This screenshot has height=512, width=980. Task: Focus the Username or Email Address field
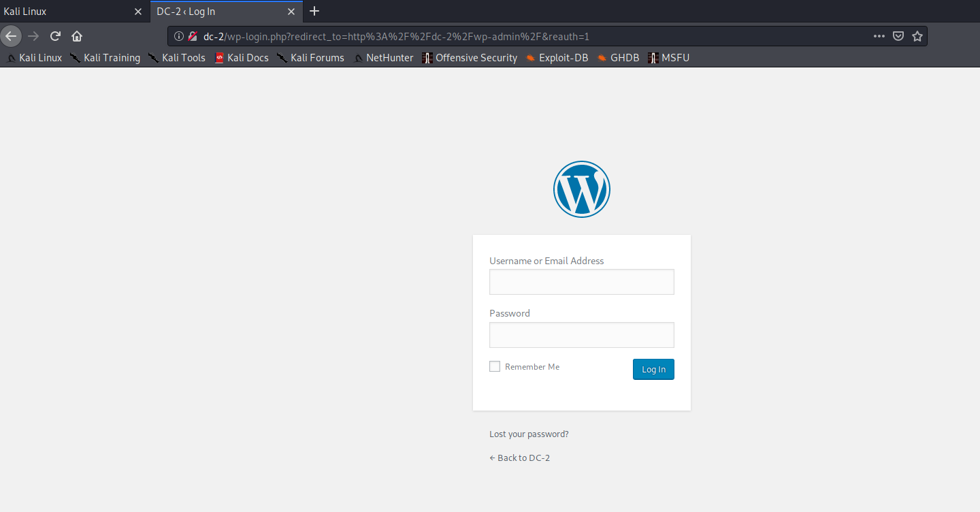click(x=582, y=282)
